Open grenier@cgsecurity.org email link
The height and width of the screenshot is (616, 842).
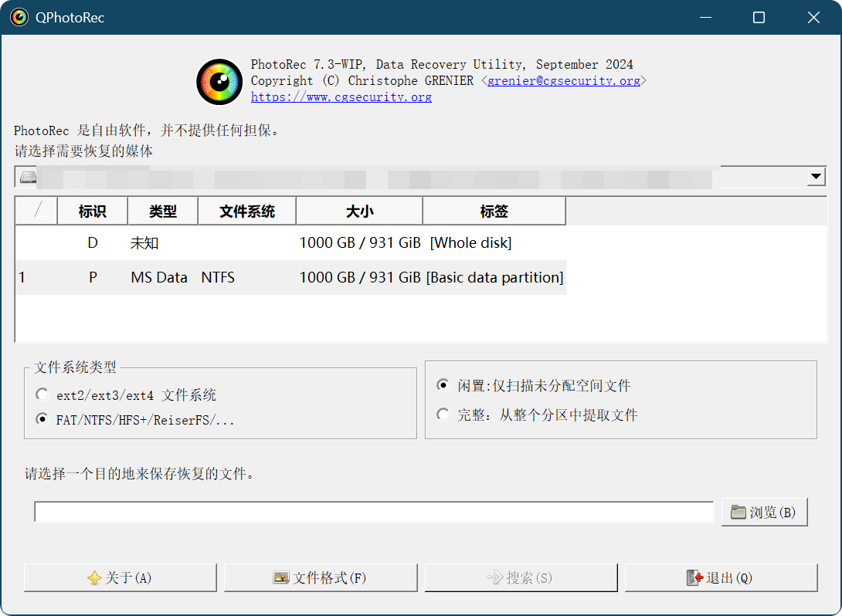click(x=564, y=80)
